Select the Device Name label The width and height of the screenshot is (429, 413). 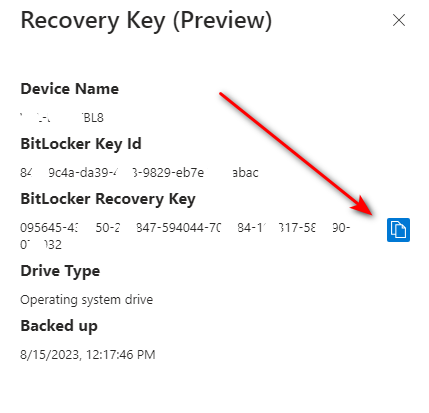coord(70,89)
